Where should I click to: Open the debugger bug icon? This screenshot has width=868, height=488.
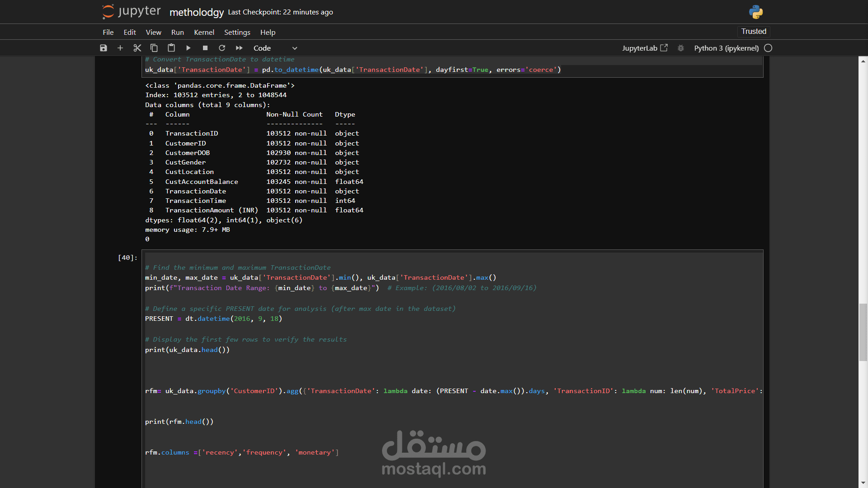[x=681, y=48]
